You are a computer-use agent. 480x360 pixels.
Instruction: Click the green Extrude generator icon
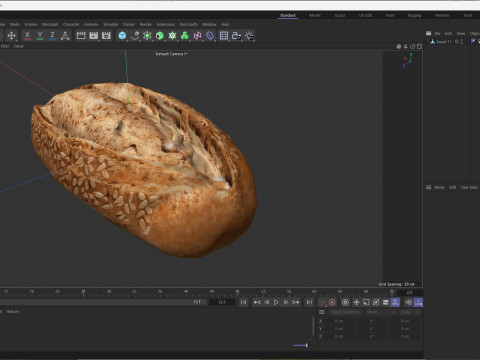point(160,35)
